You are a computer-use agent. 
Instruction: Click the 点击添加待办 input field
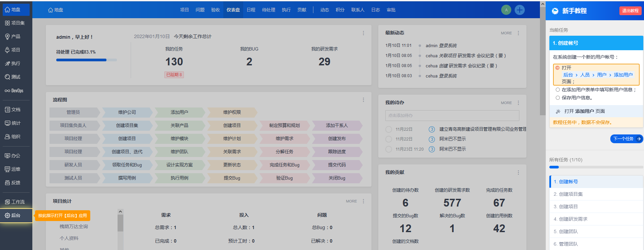(x=452, y=116)
